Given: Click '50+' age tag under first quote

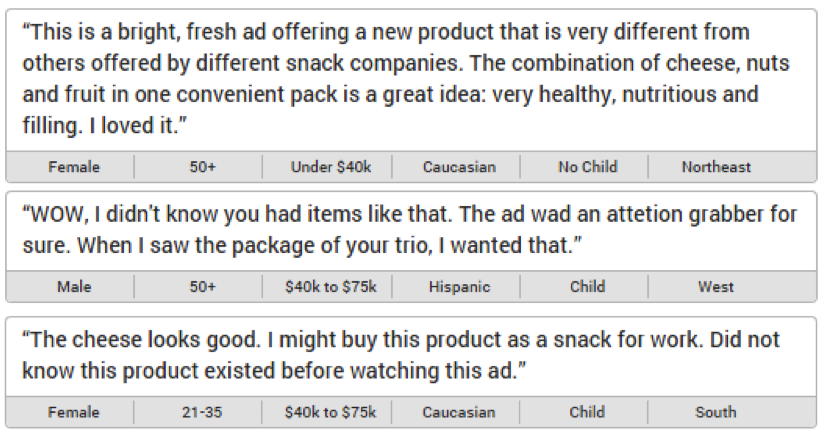Looking at the screenshot, I should tap(202, 167).
